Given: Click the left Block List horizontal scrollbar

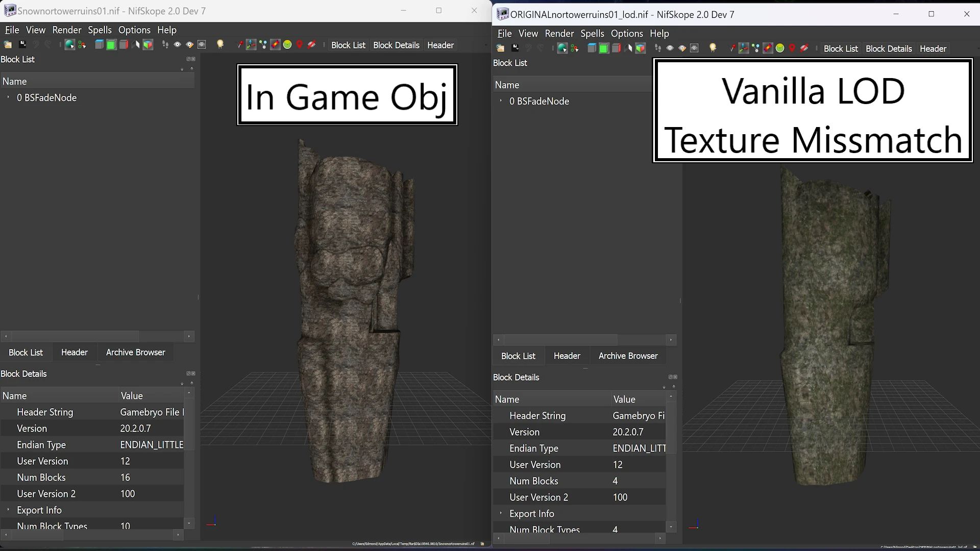Looking at the screenshot, I should (97, 336).
